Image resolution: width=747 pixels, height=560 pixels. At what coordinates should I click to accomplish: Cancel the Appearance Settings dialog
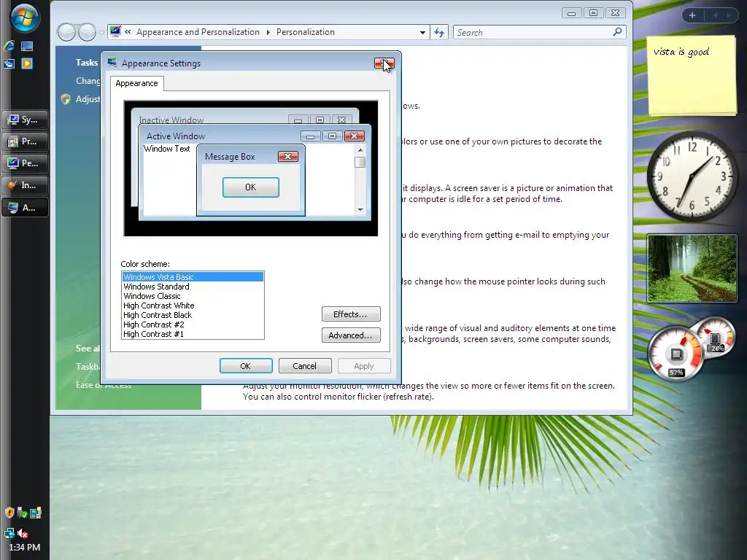pos(305,366)
